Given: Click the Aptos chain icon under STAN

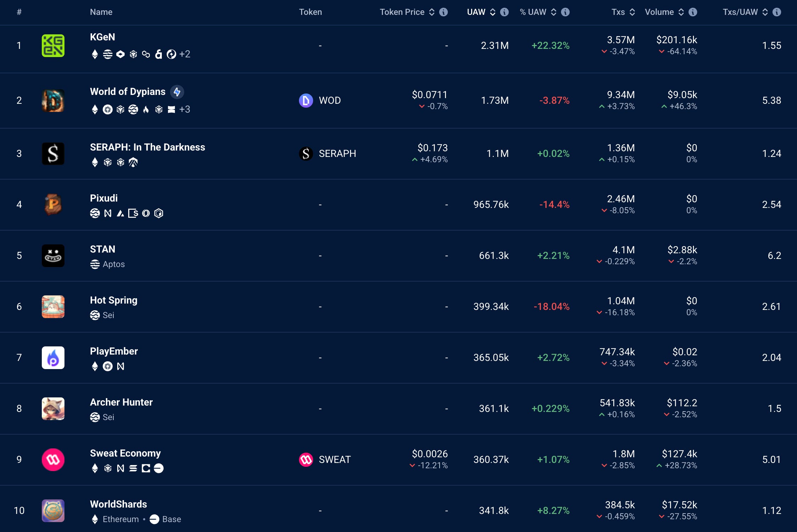Looking at the screenshot, I should (95, 264).
